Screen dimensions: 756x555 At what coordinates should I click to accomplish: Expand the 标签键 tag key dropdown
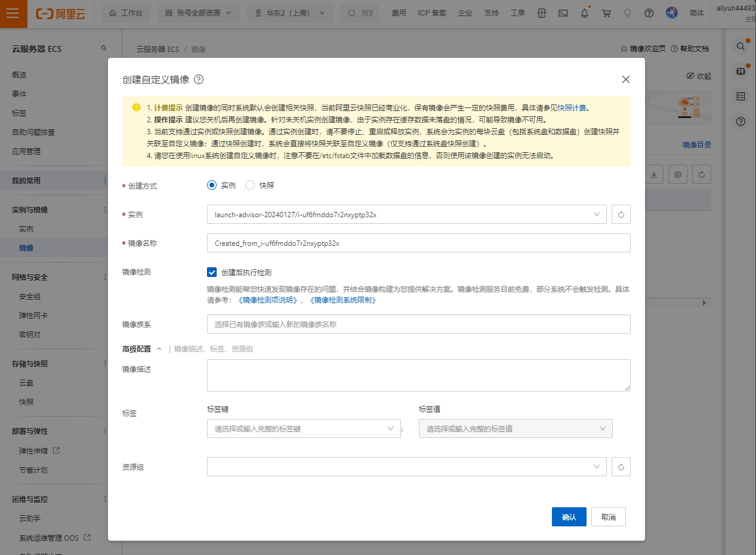click(303, 428)
